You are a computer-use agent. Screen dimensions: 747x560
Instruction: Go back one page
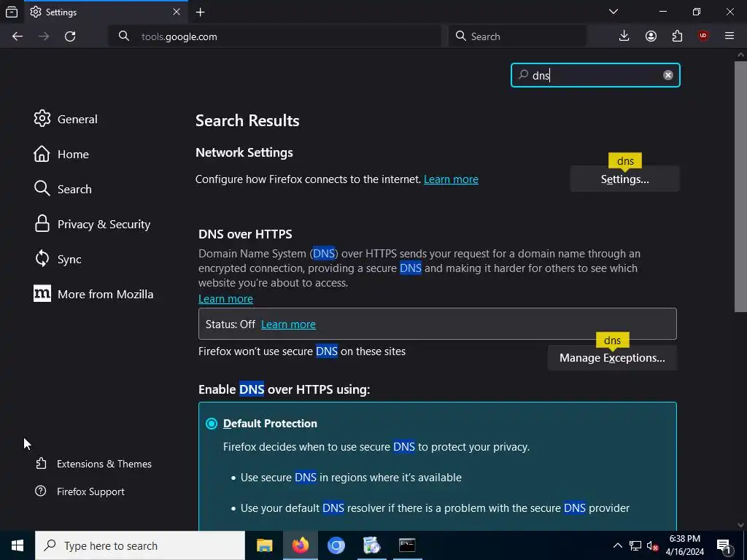tap(18, 36)
